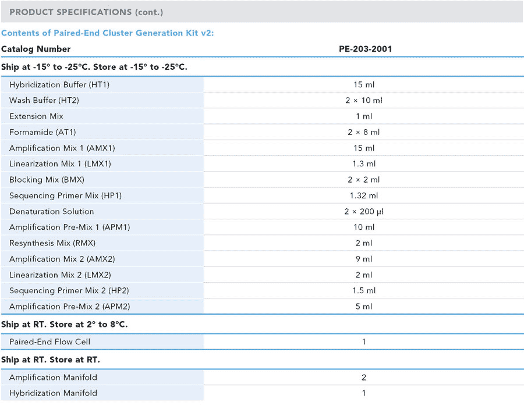Click the '9 ml' value

(364, 259)
